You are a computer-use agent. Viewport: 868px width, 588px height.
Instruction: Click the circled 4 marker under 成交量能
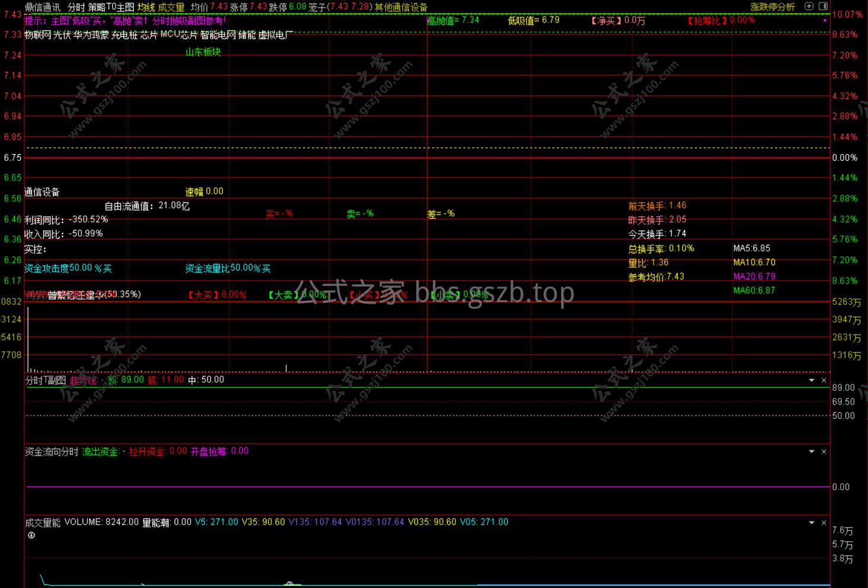pyautogui.click(x=31, y=535)
